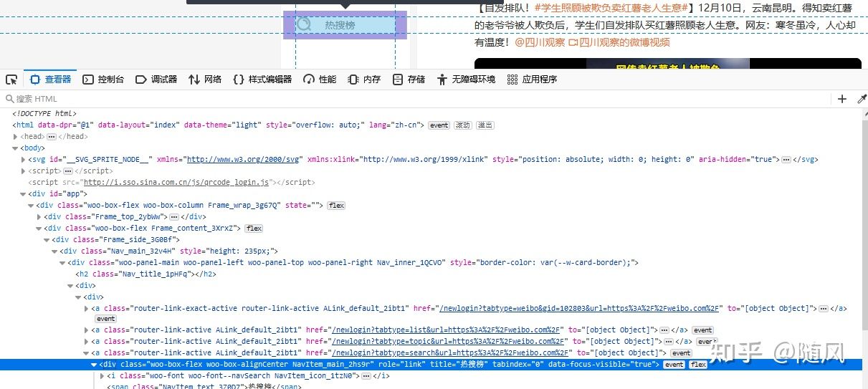Viewport: 868px width, 389px height.
Task: Click event badge on NavItem_main_2hs9r row
Action: click(x=674, y=365)
